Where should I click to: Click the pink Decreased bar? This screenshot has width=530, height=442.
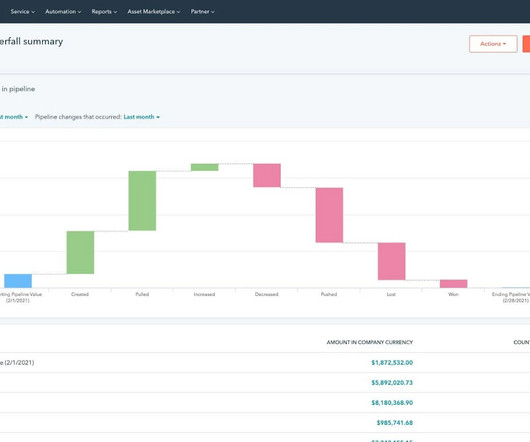(267, 175)
